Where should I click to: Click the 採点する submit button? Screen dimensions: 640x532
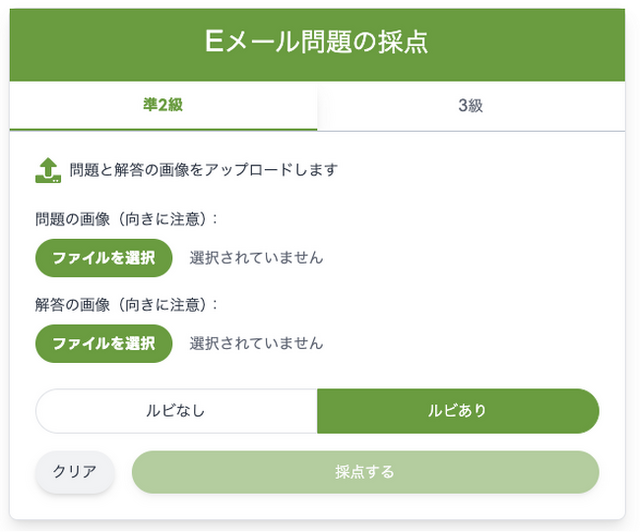click(x=365, y=472)
